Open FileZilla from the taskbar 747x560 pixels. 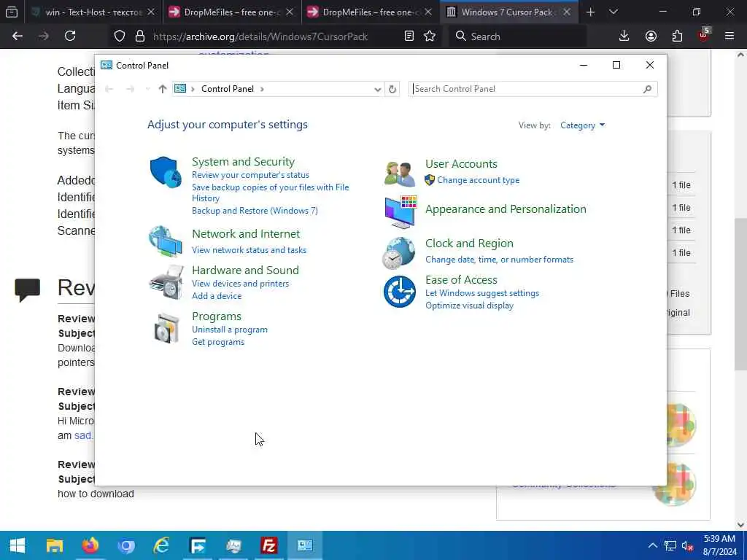coord(269,545)
